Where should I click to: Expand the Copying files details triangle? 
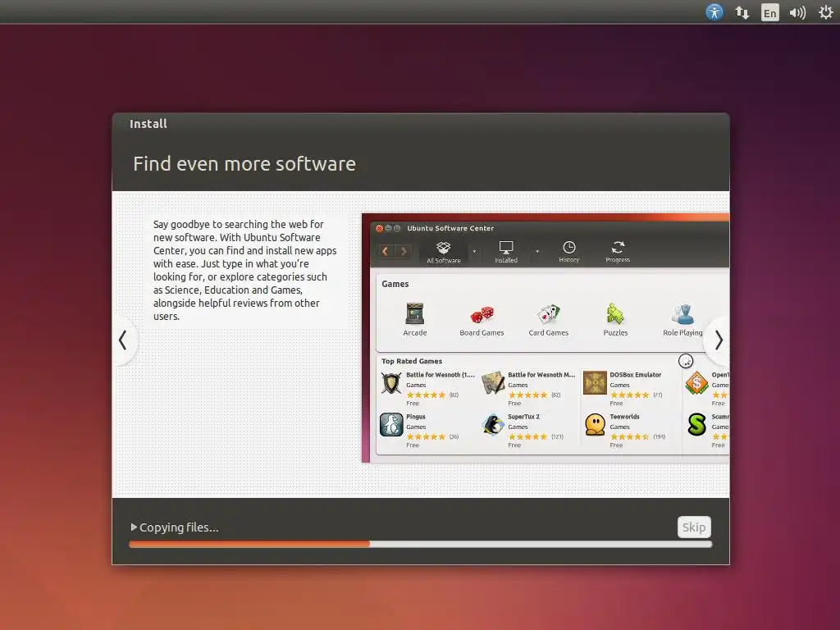coord(134,527)
